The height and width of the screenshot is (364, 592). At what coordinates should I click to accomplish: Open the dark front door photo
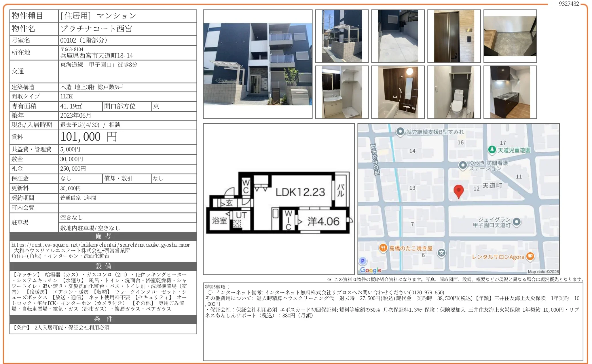click(454, 36)
